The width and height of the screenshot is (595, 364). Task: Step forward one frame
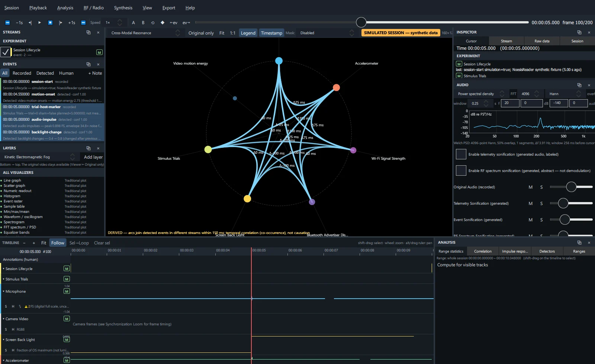click(61, 23)
